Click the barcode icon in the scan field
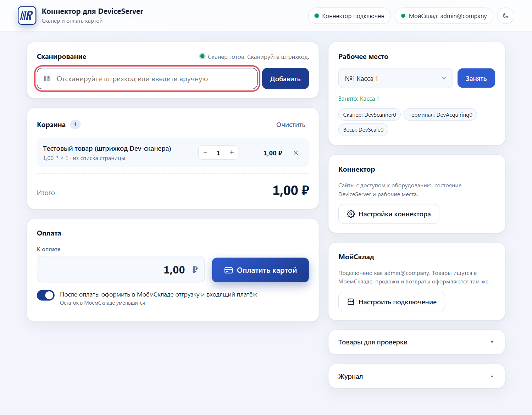Viewport: 532px width, 415px height. tap(47, 79)
